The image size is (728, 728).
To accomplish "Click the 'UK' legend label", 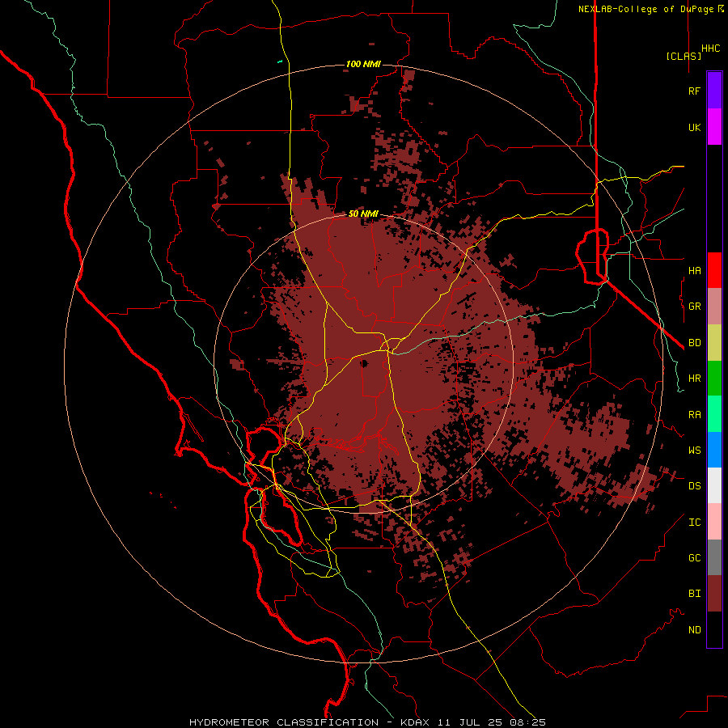I will coord(694,127).
